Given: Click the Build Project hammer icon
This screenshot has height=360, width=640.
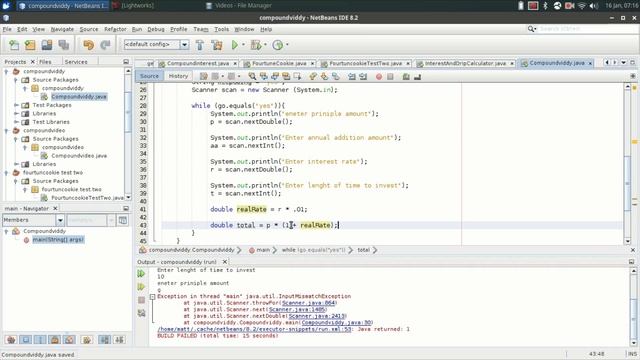Looking at the screenshot, I should pos(200,45).
